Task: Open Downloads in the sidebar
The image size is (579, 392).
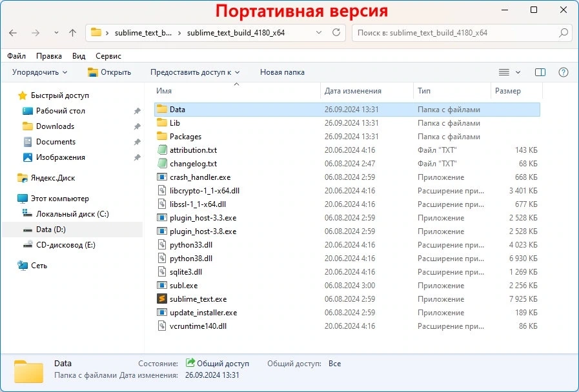Action: (55, 126)
